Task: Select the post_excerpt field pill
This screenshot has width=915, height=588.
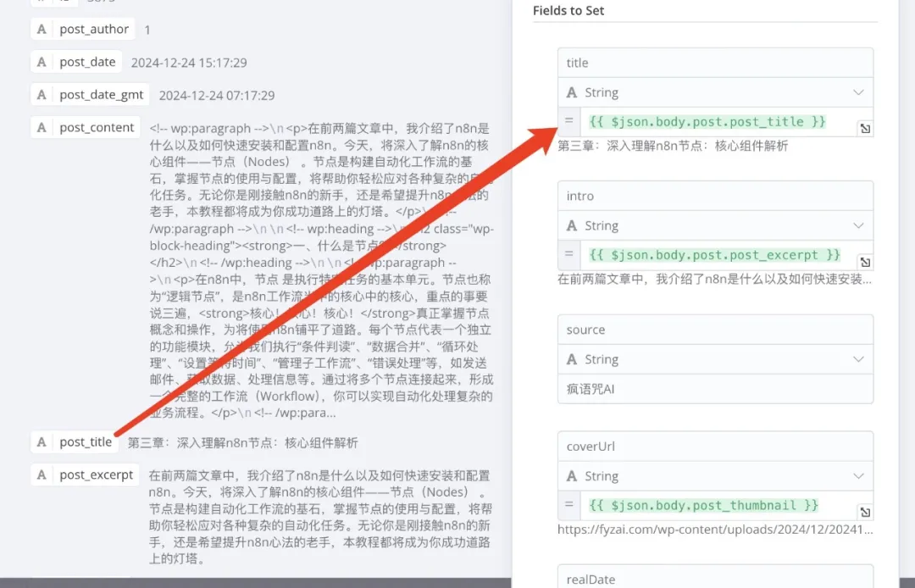Action: coord(86,474)
